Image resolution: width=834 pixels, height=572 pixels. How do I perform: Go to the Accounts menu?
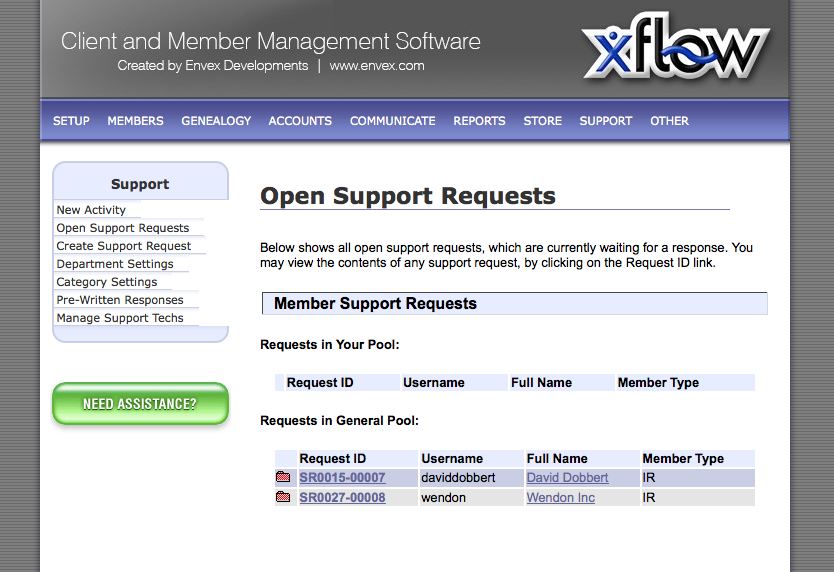point(300,121)
